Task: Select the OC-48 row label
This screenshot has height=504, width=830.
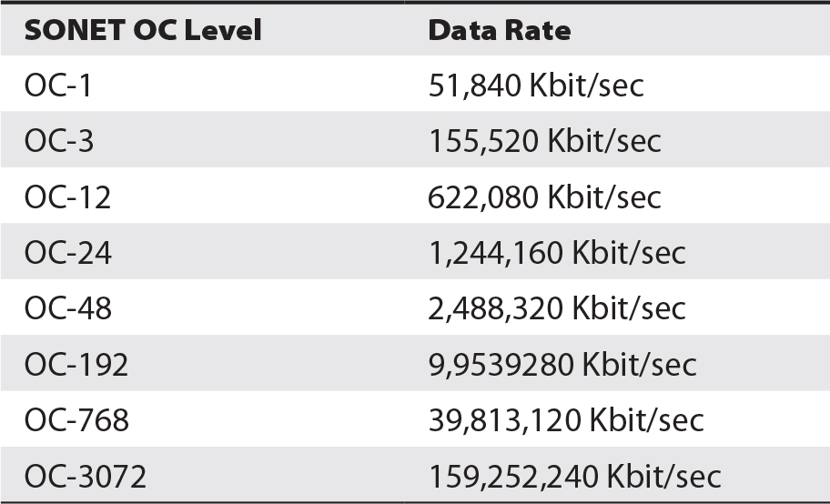Action: pyautogui.click(x=68, y=308)
